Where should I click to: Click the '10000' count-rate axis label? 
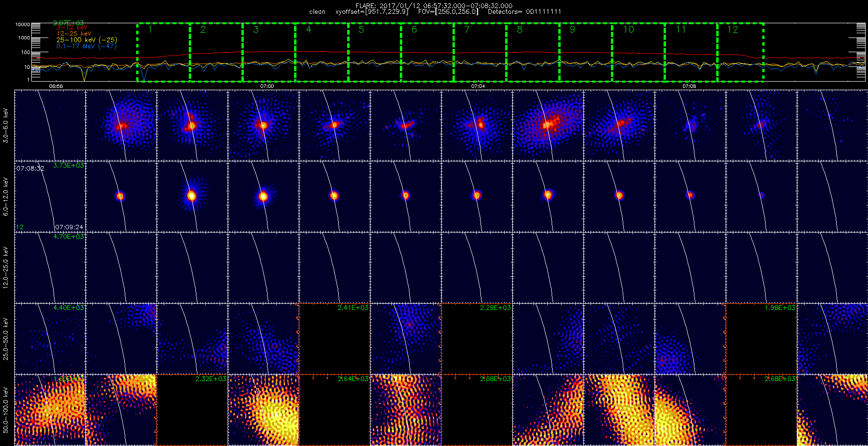(x=22, y=24)
